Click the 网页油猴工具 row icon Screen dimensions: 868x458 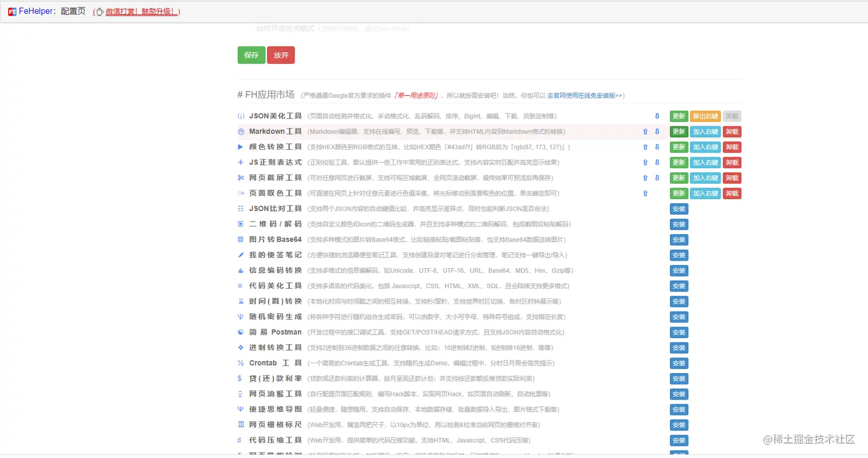tap(241, 394)
